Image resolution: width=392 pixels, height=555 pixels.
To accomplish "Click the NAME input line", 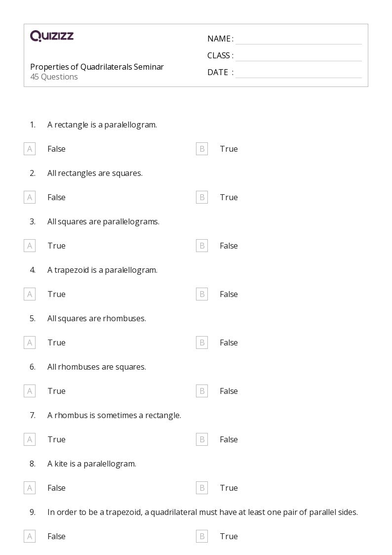I will (298, 39).
